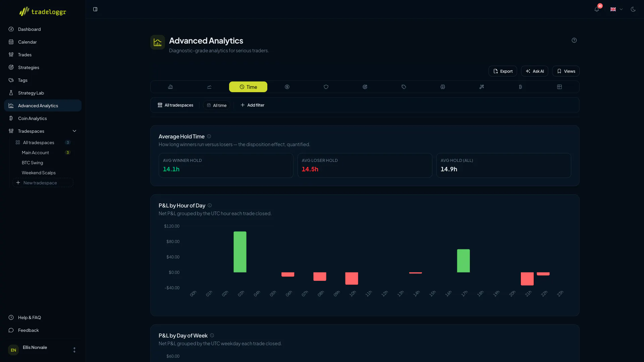Expand Ellis Norvale account menu
The image size is (644, 362).
point(43,350)
